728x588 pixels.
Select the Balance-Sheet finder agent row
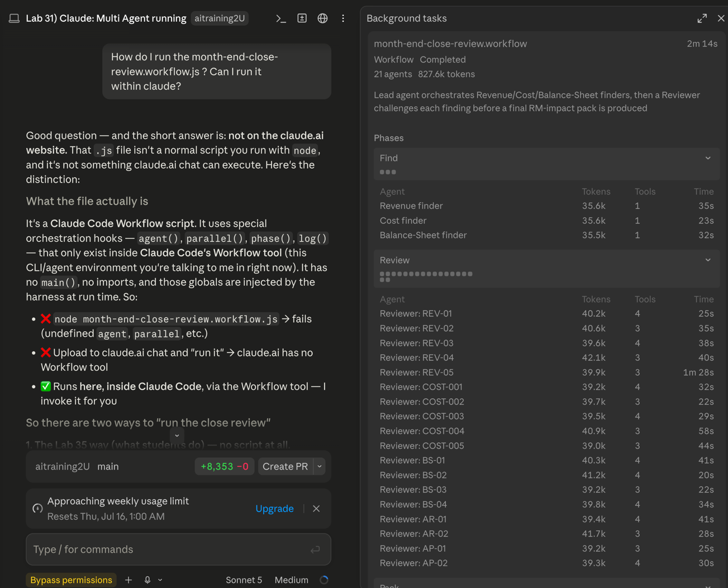(x=546, y=235)
